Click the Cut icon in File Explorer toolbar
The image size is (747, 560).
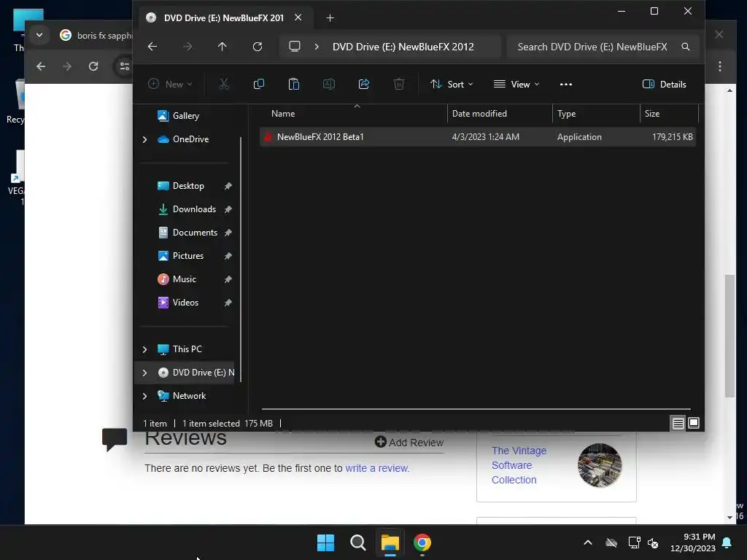click(x=223, y=85)
